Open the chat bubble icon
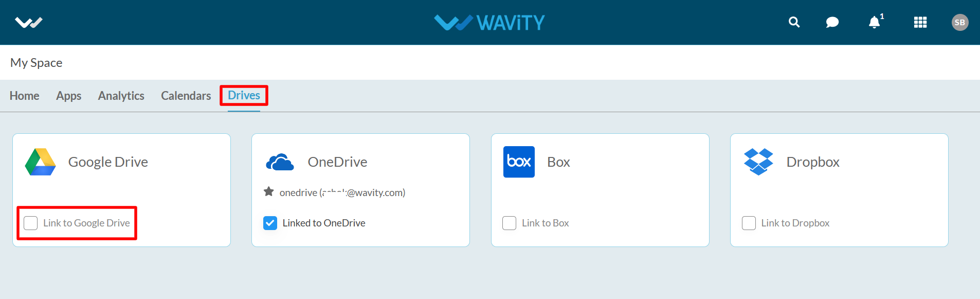Viewport: 980px width, 299px height. click(x=832, y=22)
